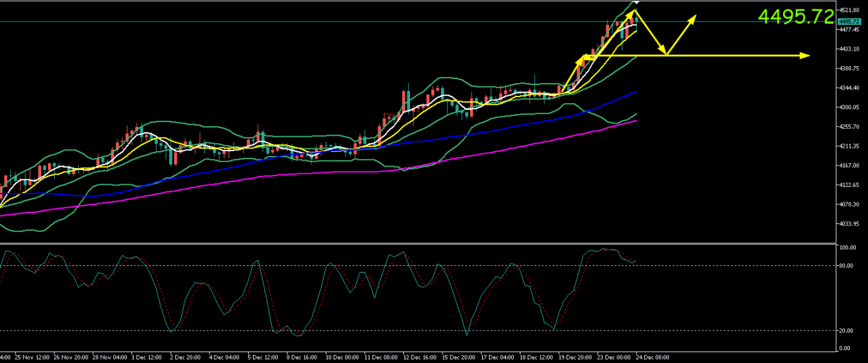Click the 24 Dec 08:00 time label
868x363 pixels.
[x=653, y=357]
